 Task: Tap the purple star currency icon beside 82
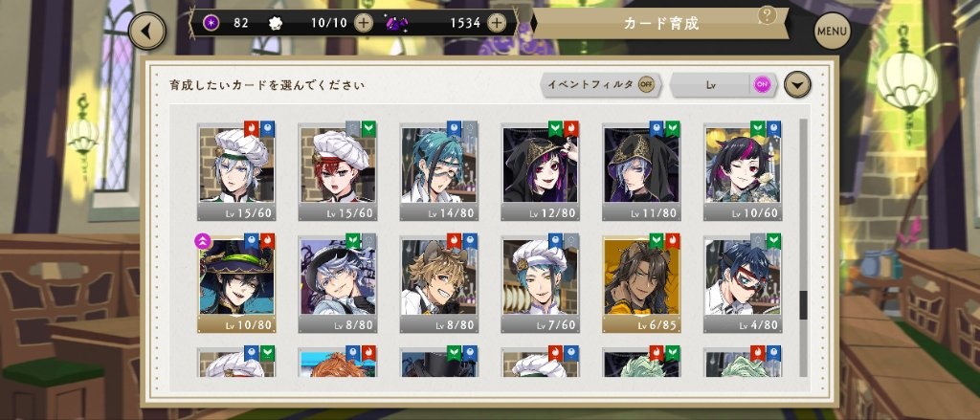(212, 23)
